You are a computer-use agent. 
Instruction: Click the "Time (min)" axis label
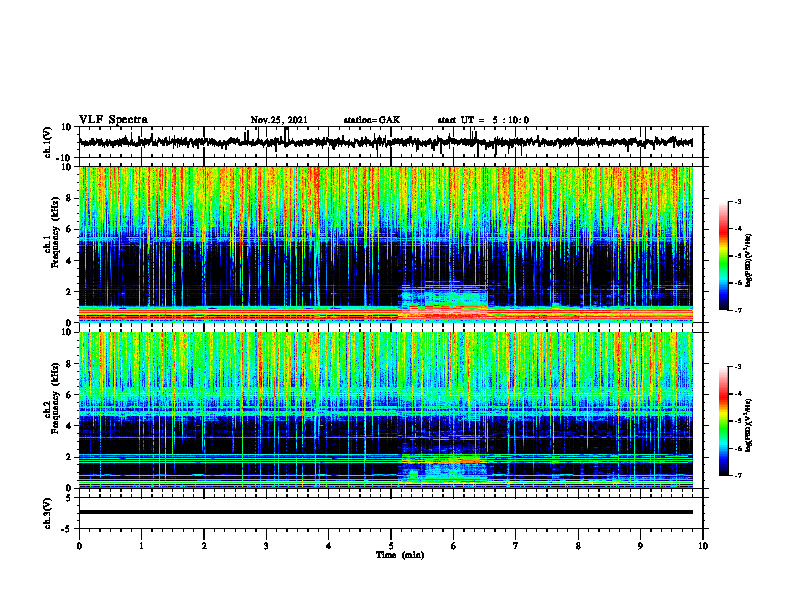(x=400, y=555)
